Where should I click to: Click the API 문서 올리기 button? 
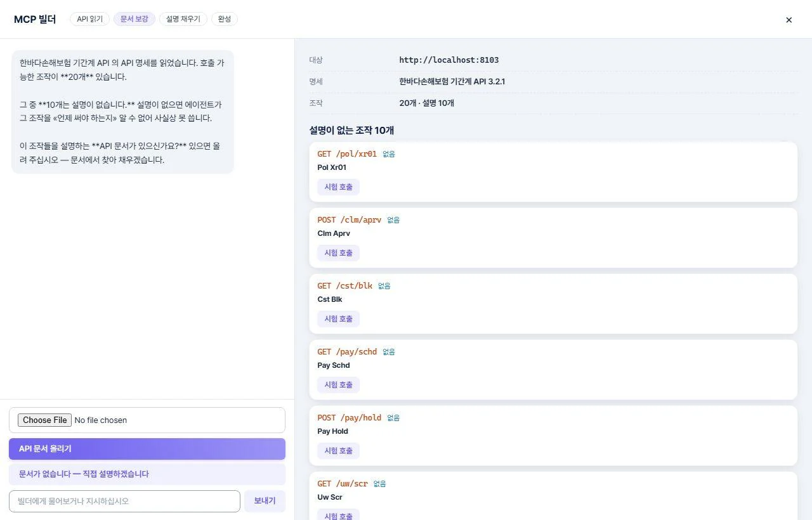[x=147, y=449]
